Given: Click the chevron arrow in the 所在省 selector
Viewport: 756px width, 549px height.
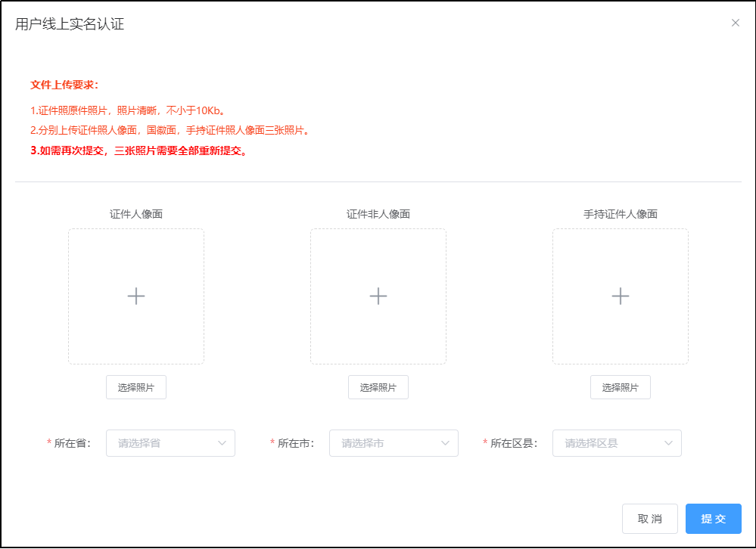Looking at the screenshot, I should pyautogui.click(x=223, y=443).
